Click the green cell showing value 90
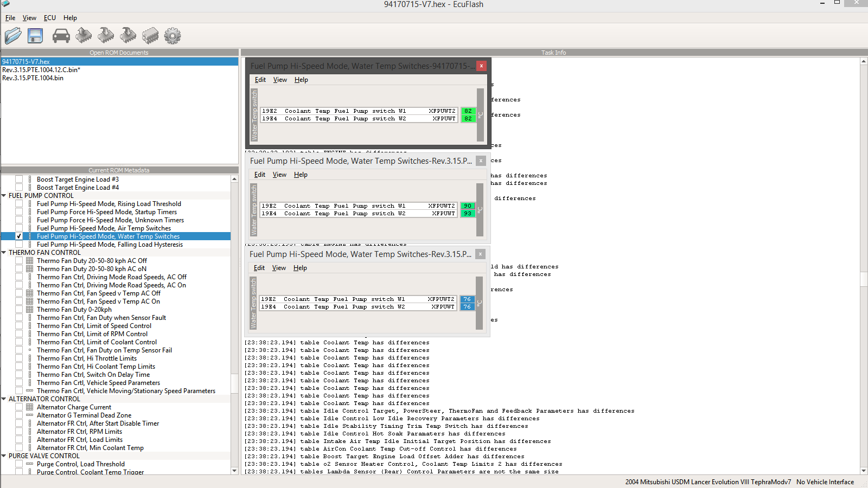 467,206
